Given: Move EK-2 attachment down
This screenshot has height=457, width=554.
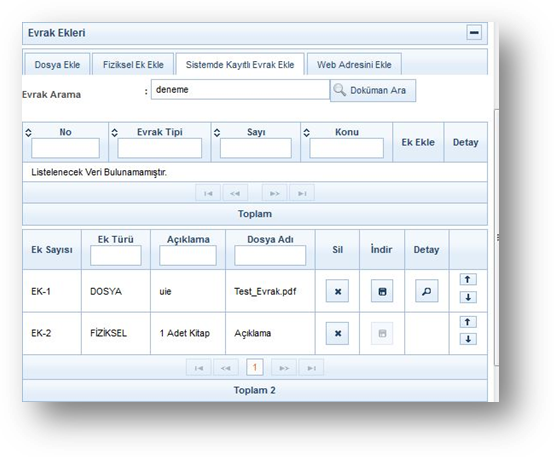Looking at the screenshot, I should click(x=468, y=339).
